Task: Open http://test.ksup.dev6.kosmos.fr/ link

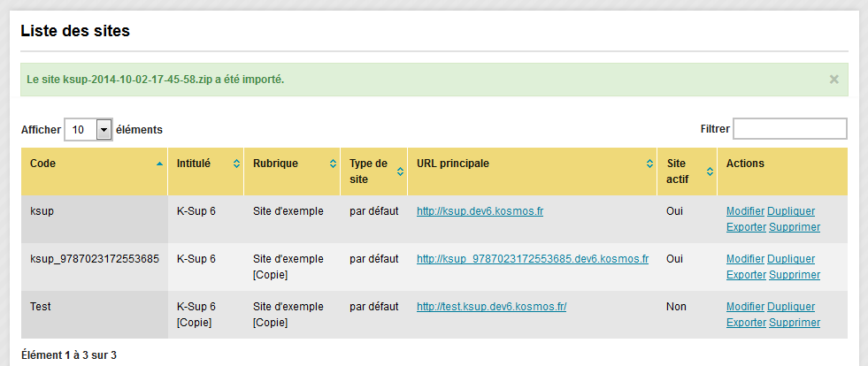Action: coord(492,306)
